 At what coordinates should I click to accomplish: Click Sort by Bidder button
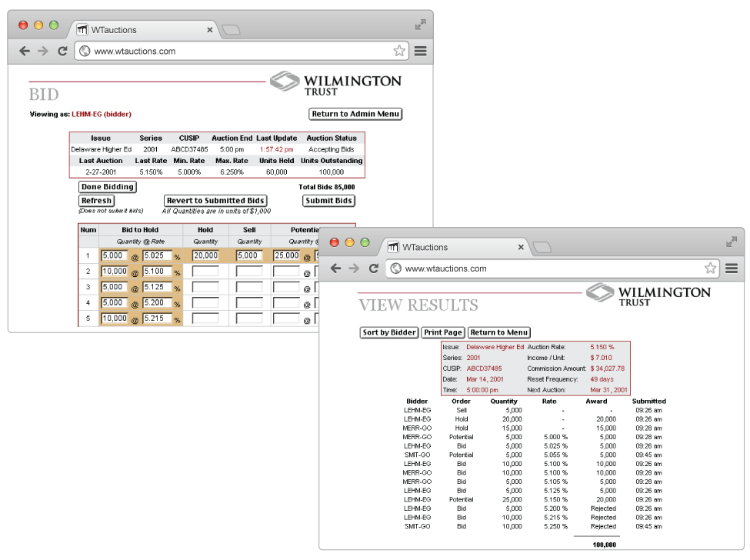coord(389,332)
